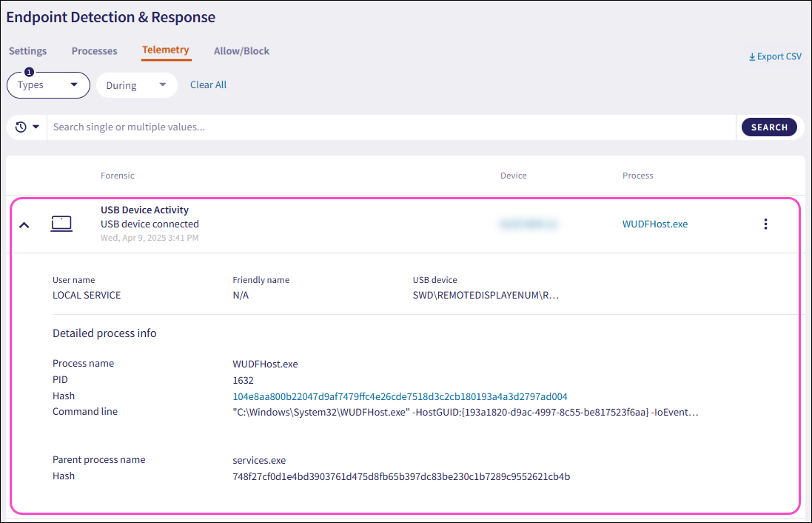Click the Process column header

637,176
